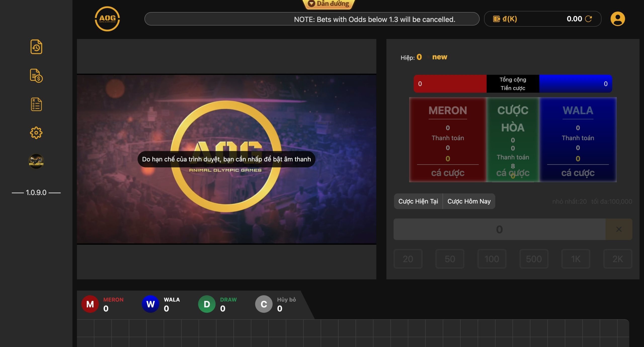
Task: Open the transaction report icon with dollar sign
Action: coord(36,76)
